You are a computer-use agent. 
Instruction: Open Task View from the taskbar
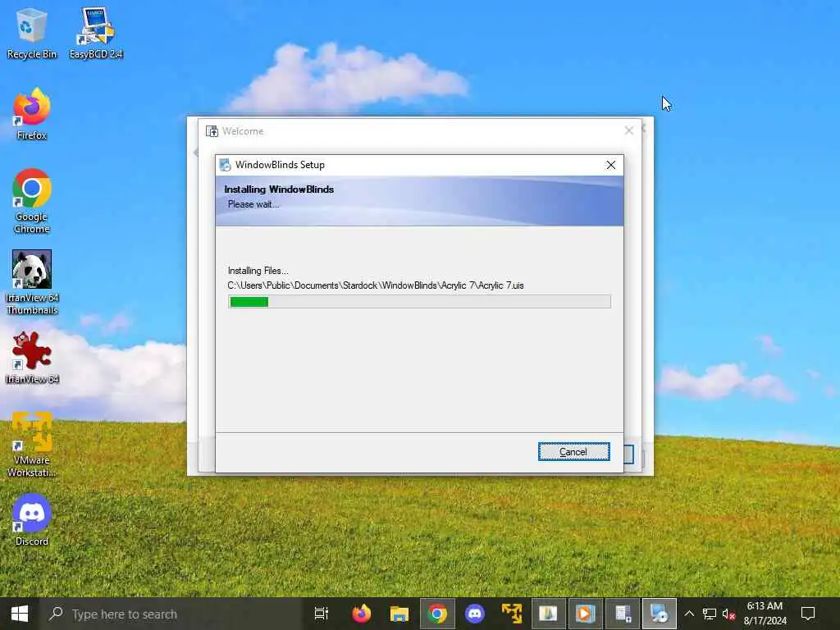click(322, 614)
